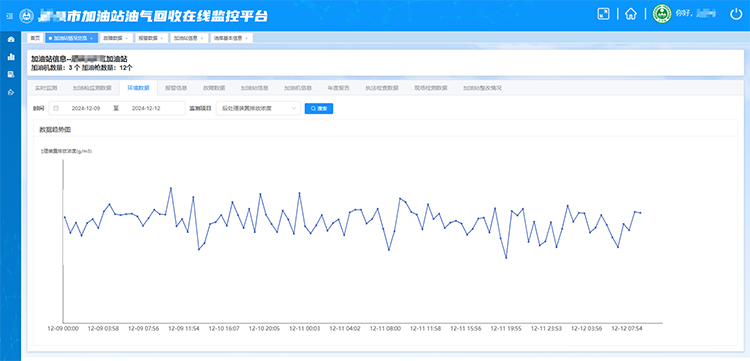The image size is (750, 361).
Task: Switch to the 首页 page tab
Action: (35, 38)
